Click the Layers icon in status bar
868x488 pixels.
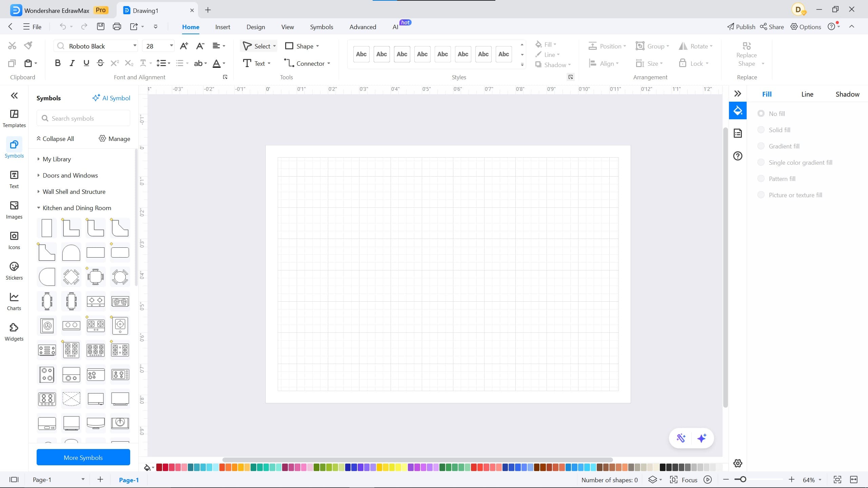click(x=653, y=480)
